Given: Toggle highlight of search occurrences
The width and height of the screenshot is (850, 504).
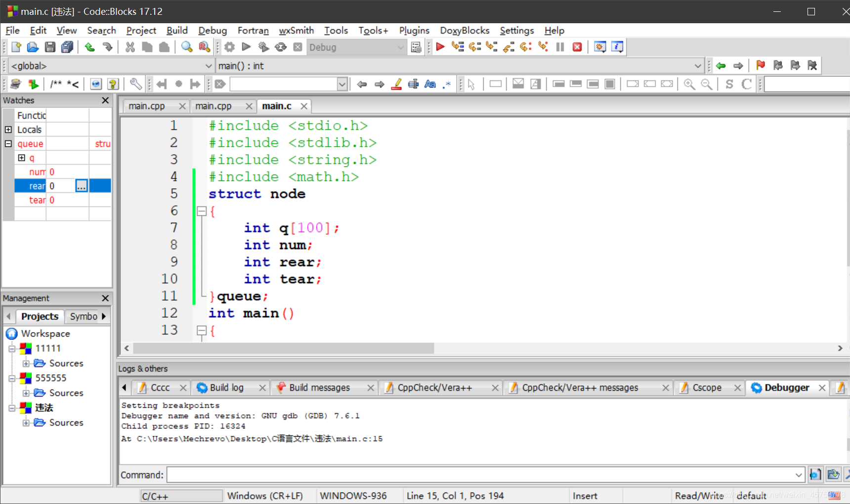Looking at the screenshot, I should (x=396, y=84).
